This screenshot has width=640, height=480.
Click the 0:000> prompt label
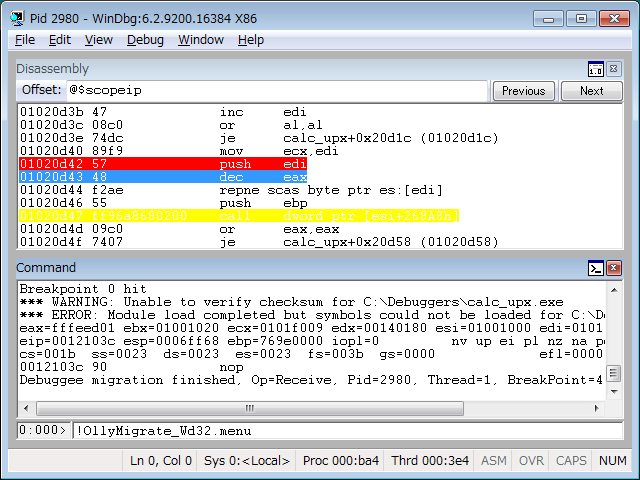coord(42,430)
